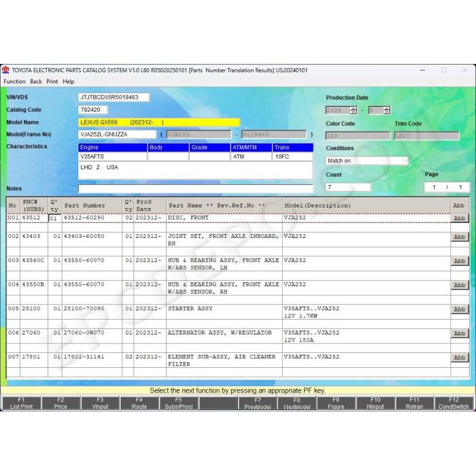Click the Color Code field
476x476 pixels.
pyautogui.click(x=358, y=136)
